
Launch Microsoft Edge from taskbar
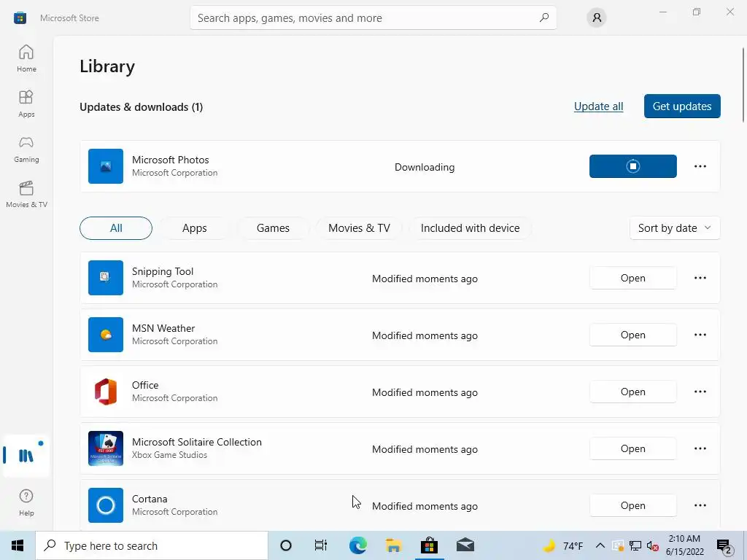(x=357, y=545)
